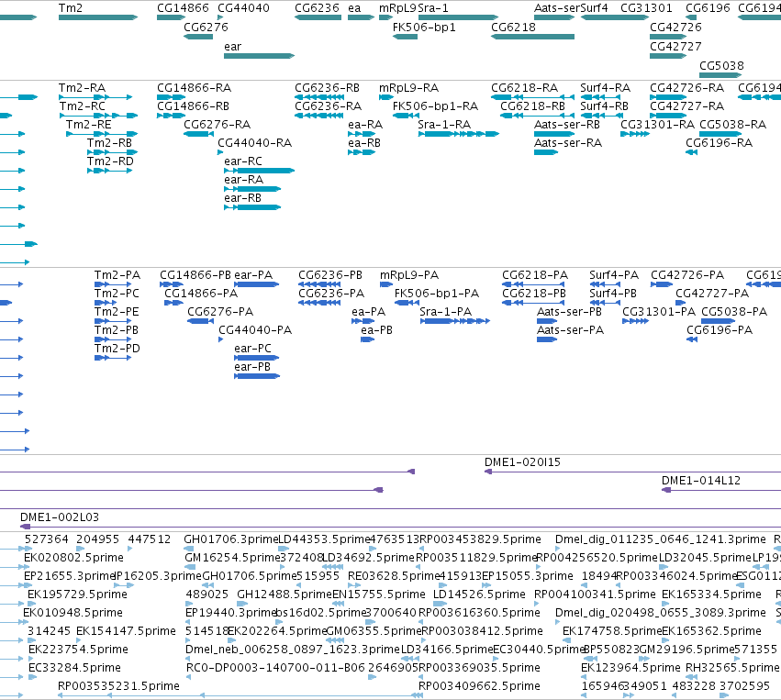Select the EK195729.5prime EST label
The height and width of the screenshot is (700, 781).
[77, 594]
